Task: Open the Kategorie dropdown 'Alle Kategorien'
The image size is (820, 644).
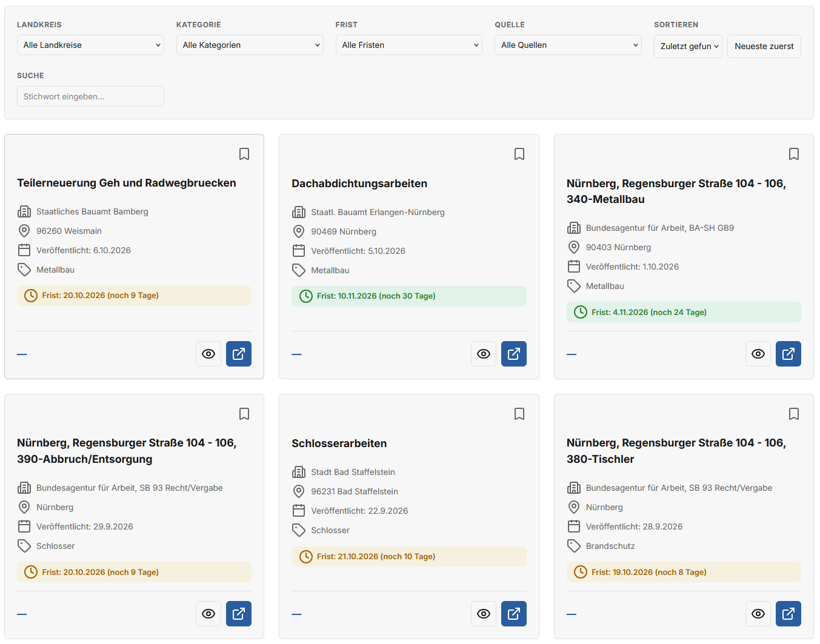Action: click(x=250, y=45)
